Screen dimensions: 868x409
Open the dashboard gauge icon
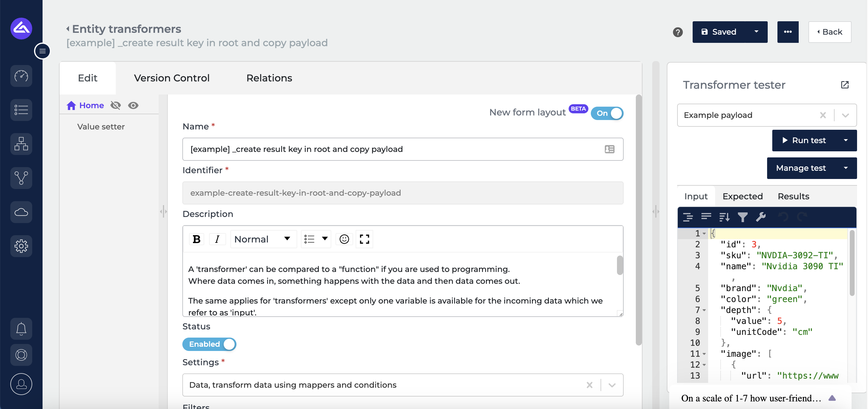click(x=21, y=76)
